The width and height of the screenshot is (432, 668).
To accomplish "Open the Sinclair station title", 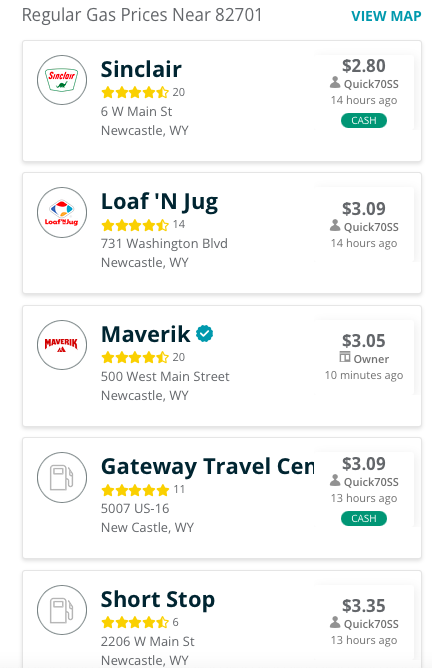I will click(141, 69).
